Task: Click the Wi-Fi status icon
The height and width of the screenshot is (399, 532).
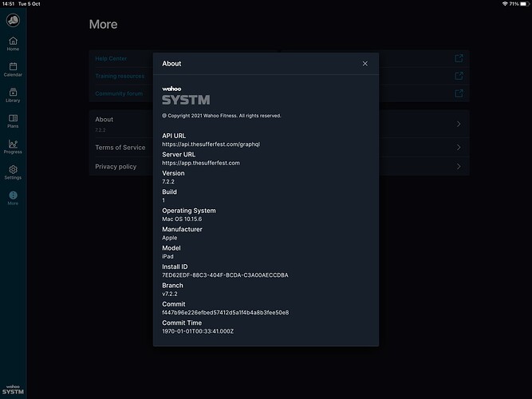Action: pyautogui.click(x=505, y=4)
